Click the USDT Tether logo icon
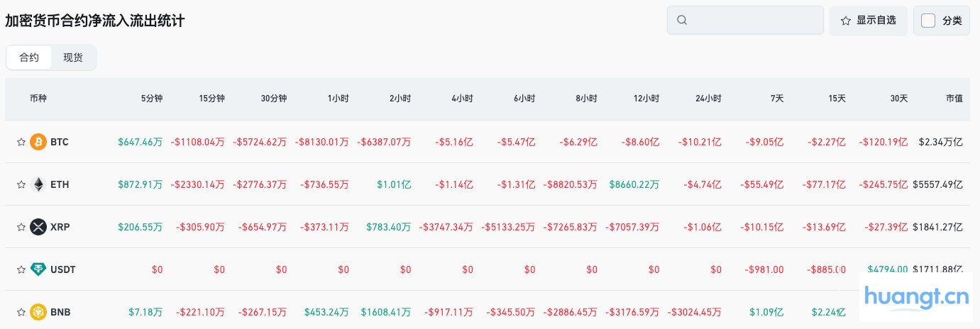The image size is (980, 329). tap(38, 269)
